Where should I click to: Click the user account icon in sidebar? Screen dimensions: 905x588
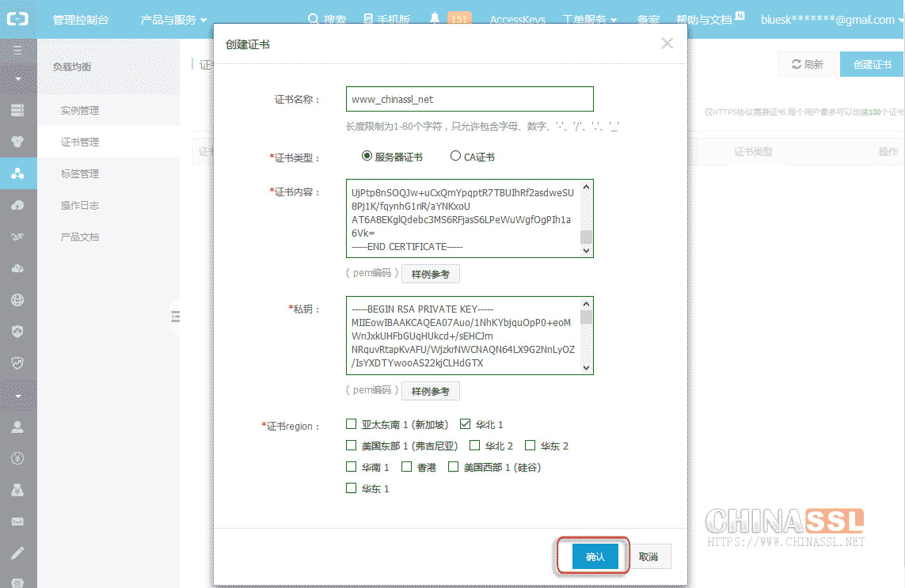[x=17, y=427]
